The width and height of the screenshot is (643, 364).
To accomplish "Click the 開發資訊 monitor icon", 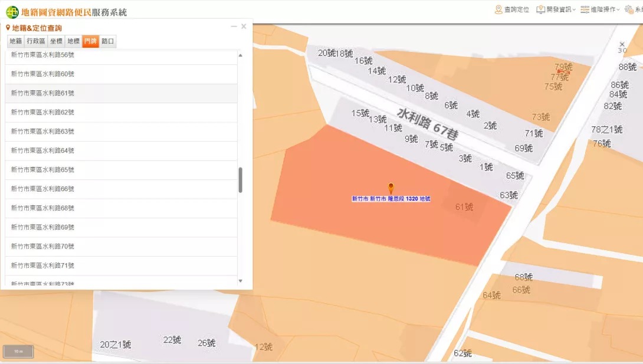I will click(540, 9).
